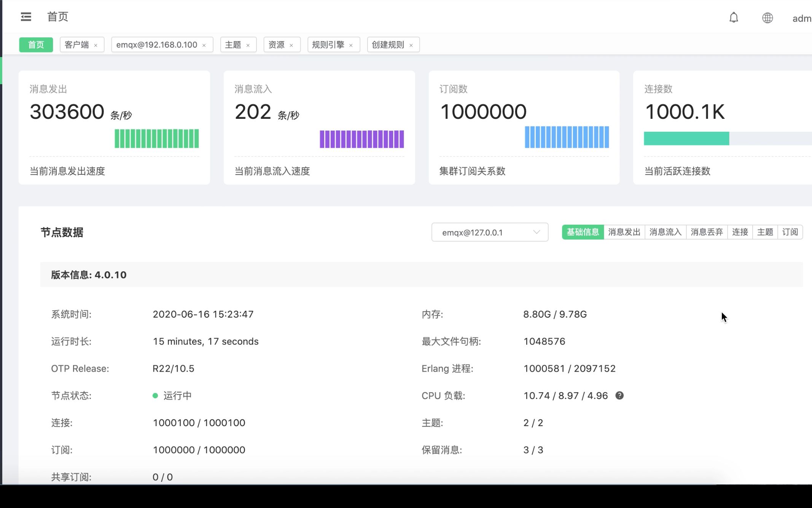The image size is (812, 508).
Task: Click OTP release value R22/10.5
Action: (x=174, y=369)
